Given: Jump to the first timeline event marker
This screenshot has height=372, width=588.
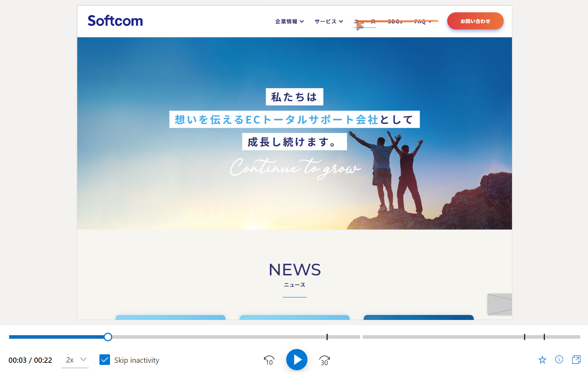Looking at the screenshot, I should [x=327, y=337].
